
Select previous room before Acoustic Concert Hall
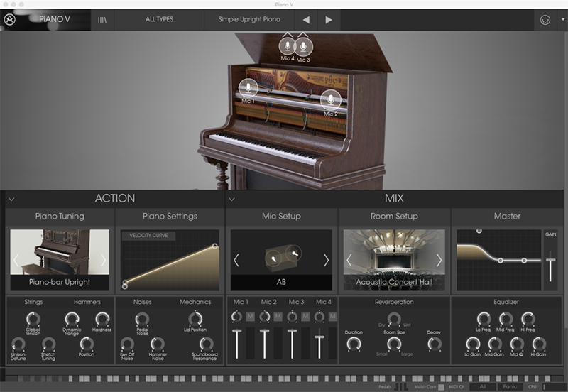(349, 260)
